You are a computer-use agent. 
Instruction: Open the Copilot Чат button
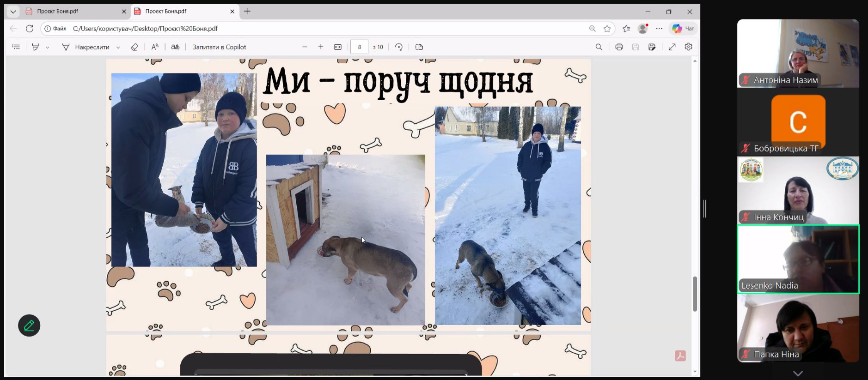pos(683,29)
